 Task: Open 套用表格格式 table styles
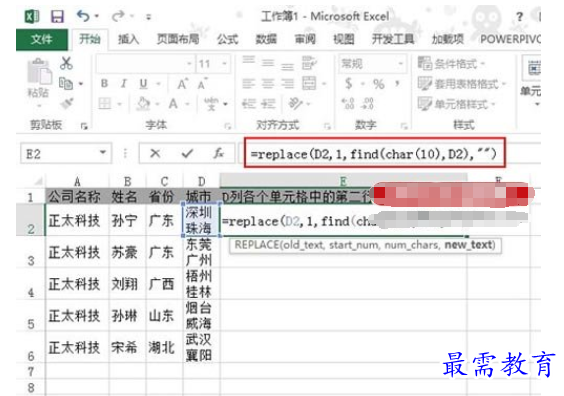click(x=462, y=84)
